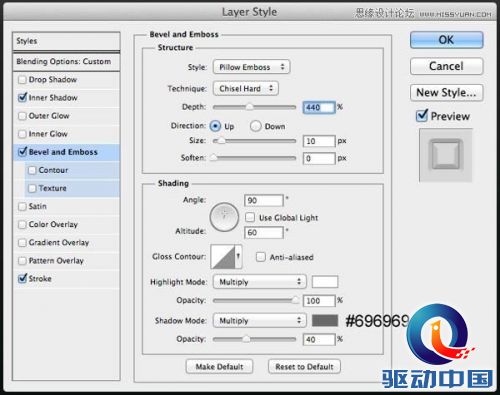500x395 pixels.
Task: Enable the Inner Glow checkbox
Action: pyautogui.click(x=22, y=134)
